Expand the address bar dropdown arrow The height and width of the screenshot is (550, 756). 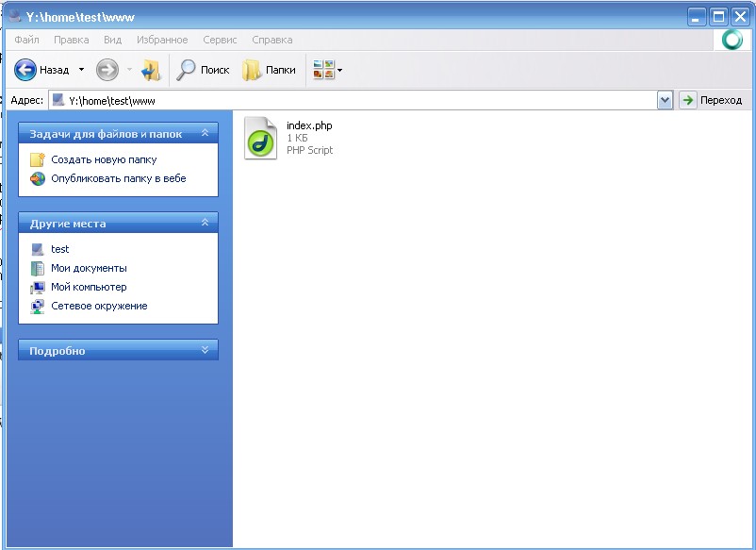(x=665, y=100)
